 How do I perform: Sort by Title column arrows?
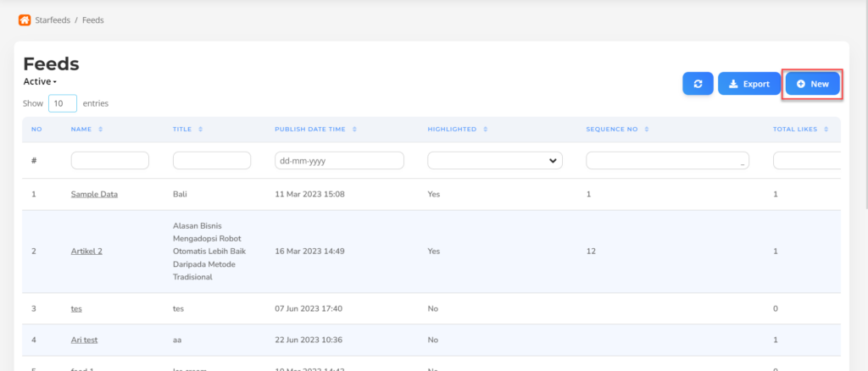click(200, 130)
